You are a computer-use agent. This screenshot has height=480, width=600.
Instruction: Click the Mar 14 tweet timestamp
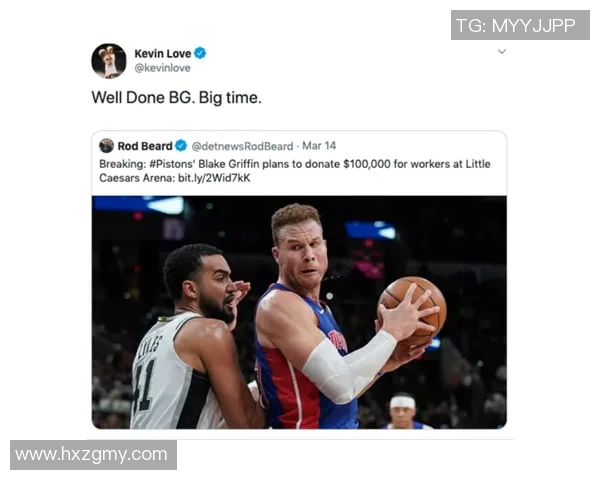tap(319, 145)
